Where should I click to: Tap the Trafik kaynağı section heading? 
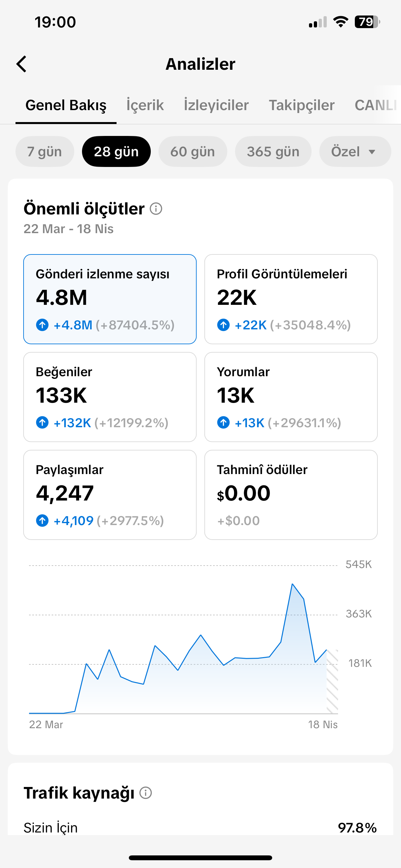(79, 793)
